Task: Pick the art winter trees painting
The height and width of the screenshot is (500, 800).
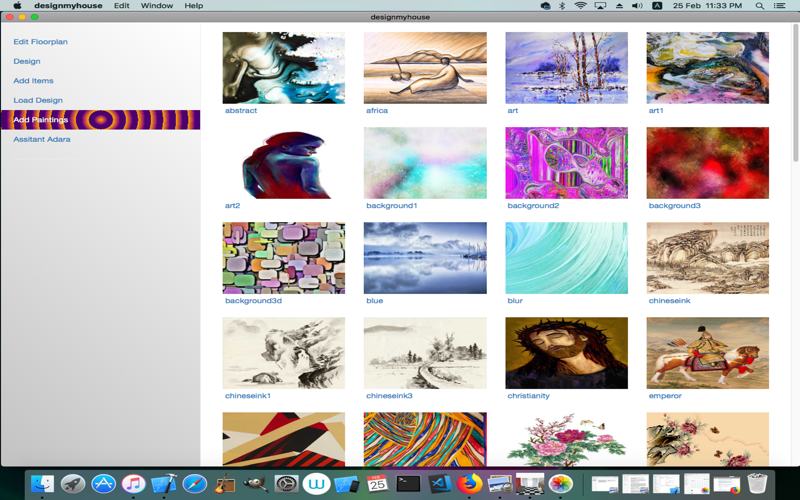Action: pyautogui.click(x=566, y=68)
